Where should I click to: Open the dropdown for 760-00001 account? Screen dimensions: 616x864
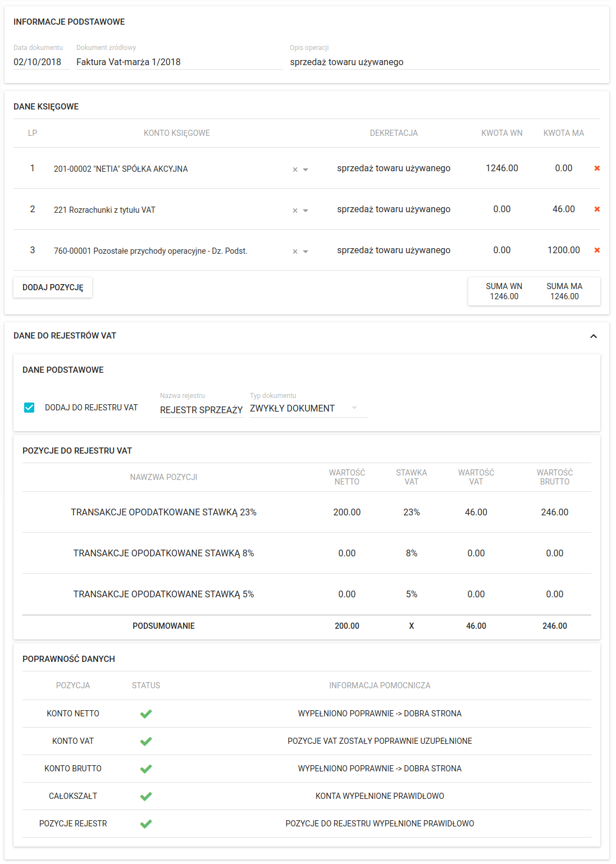[x=305, y=252]
